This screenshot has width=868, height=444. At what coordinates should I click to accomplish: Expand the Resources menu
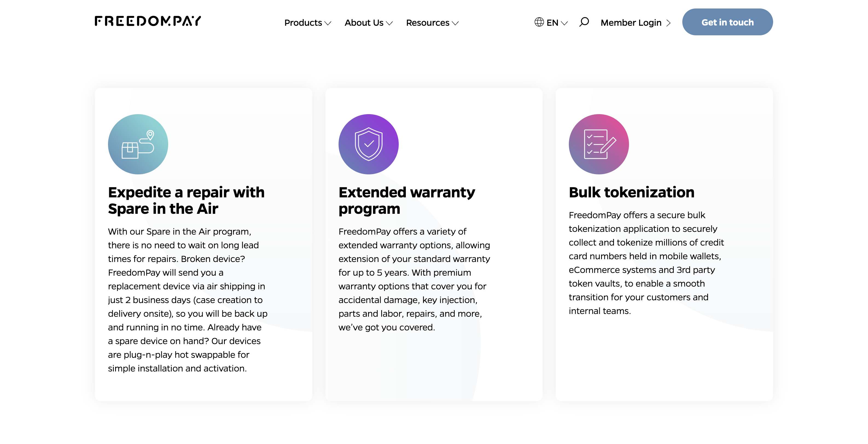(432, 23)
